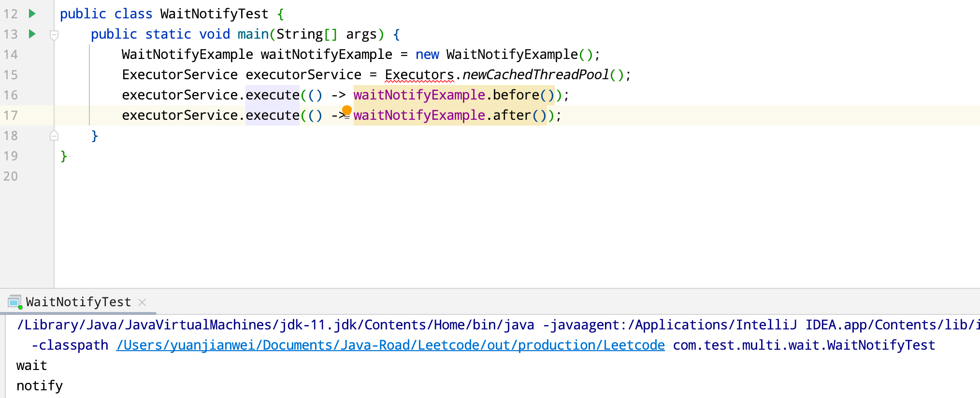Screen dimensions: 980x398
Task: Close the WaitNotifyTest run tab
Action: click(142, 302)
